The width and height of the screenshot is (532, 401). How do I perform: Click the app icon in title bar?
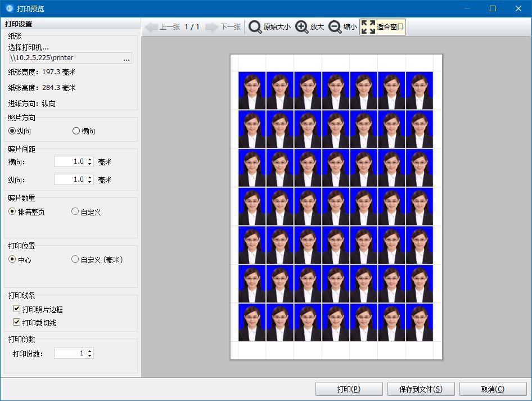10,8
